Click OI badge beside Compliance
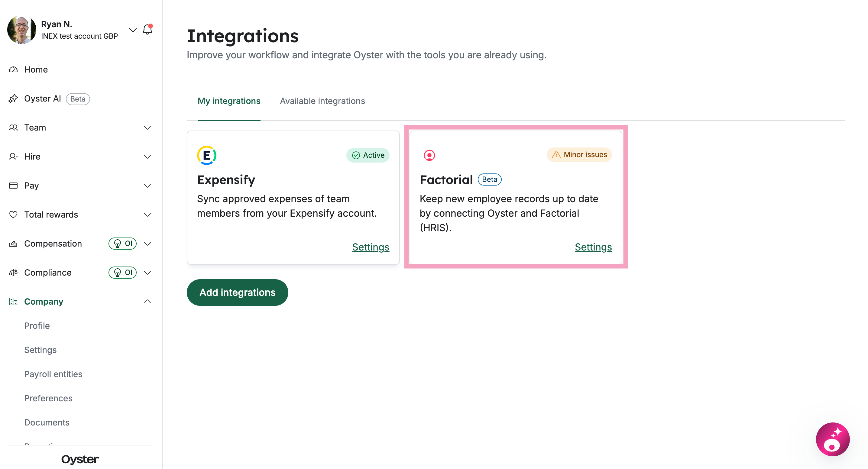Screen dimensions: 868x469 click(122, 272)
